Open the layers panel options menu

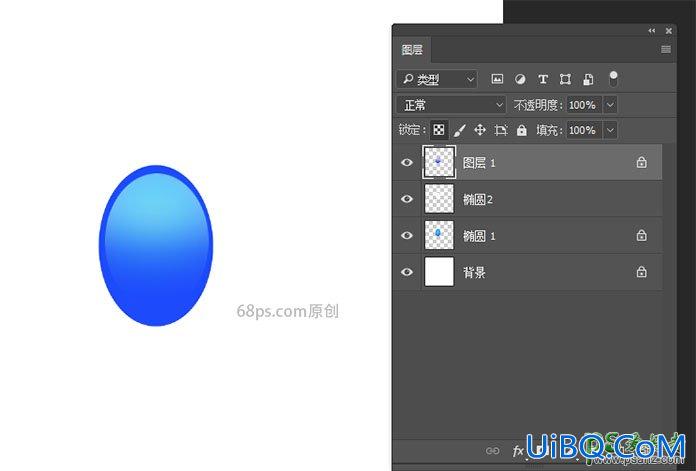click(666, 49)
